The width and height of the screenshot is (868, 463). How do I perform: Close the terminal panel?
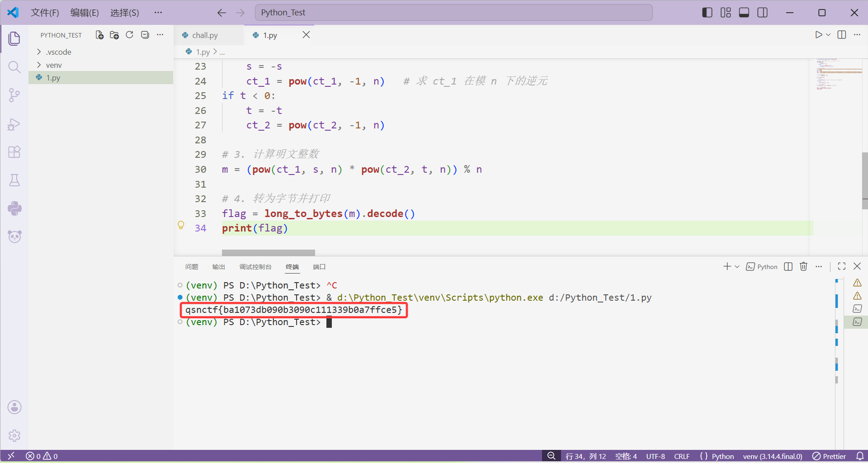(x=857, y=266)
